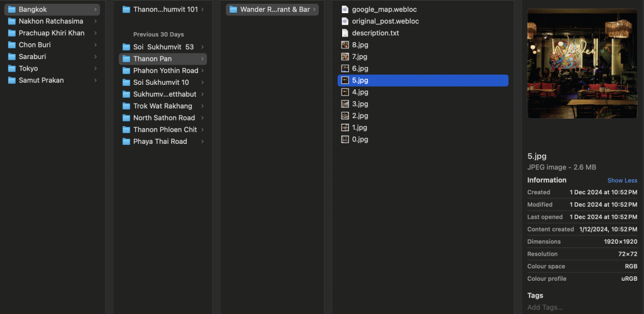This screenshot has width=644, height=314.
Task: Select the 0.jpg image icon
Action: (x=345, y=139)
